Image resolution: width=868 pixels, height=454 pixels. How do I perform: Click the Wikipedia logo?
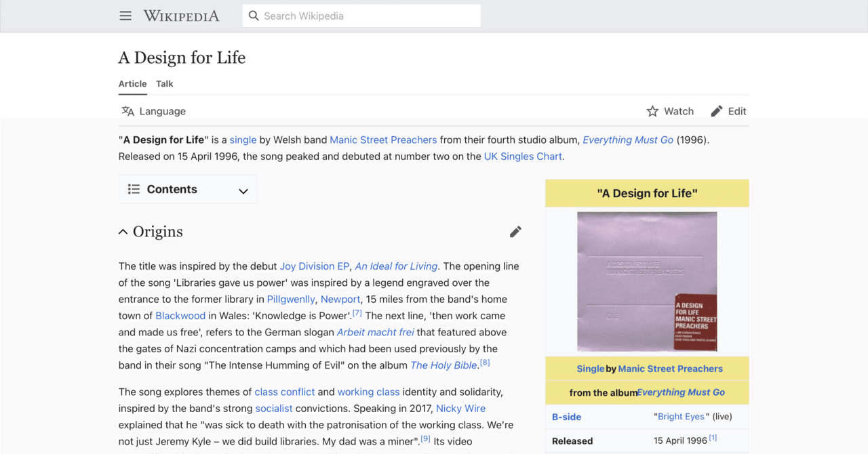click(181, 16)
